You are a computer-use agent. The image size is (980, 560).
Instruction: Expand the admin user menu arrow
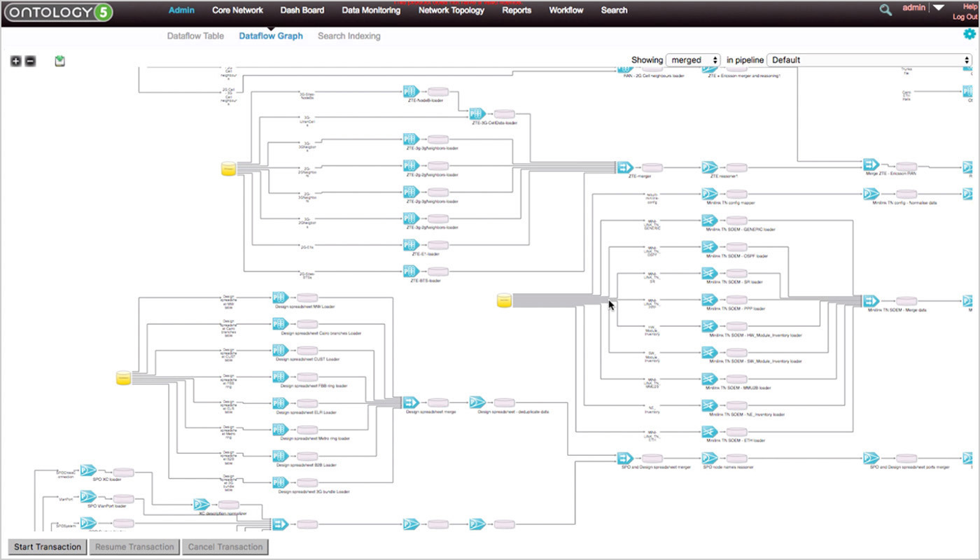(939, 8)
